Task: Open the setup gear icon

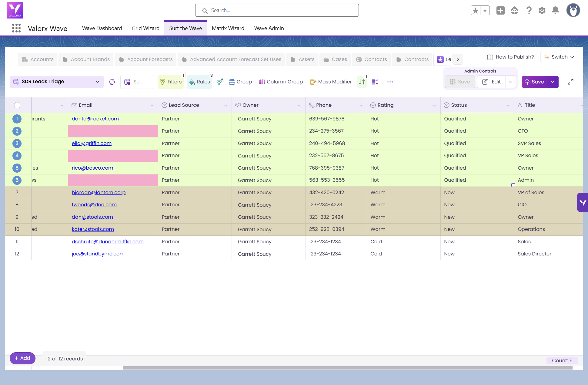Action: click(x=542, y=11)
